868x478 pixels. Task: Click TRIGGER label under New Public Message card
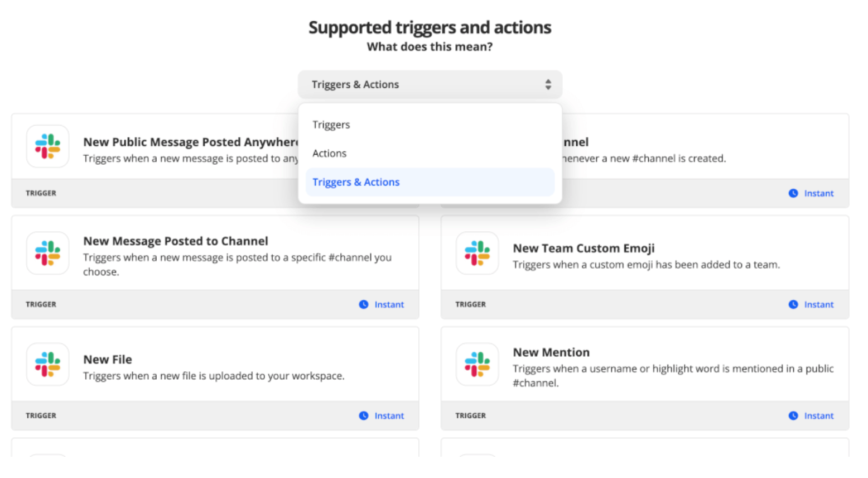(x=41, y=193)
